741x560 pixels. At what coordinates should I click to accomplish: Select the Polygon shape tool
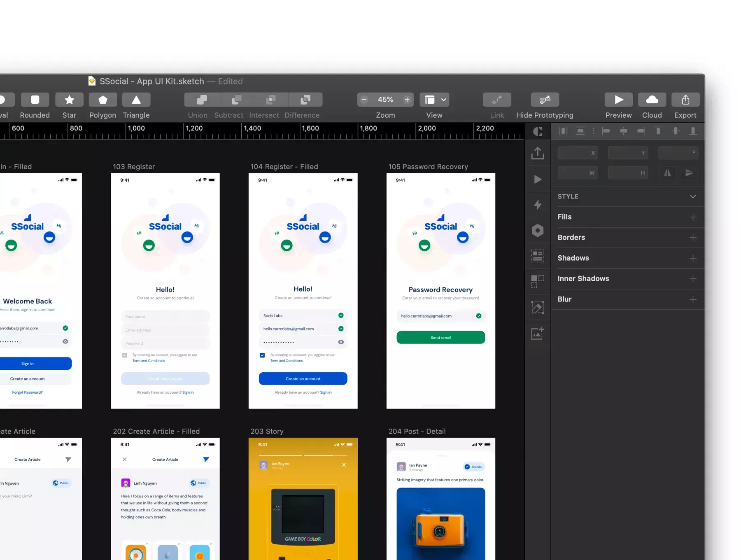(x=103, y=100)
